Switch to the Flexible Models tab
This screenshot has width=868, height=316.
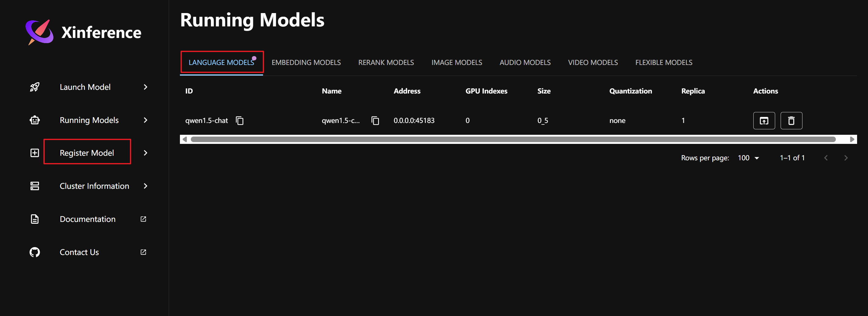pos(664,63)
